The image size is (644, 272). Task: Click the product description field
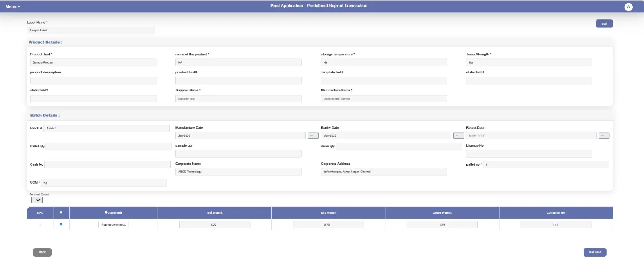(x=93, y=81)
